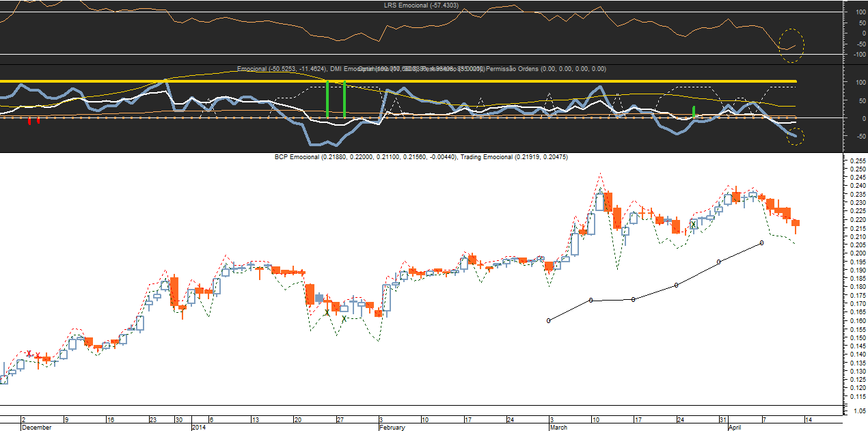Image resolution: width=868 pixels, height=431 pixels.
Task: Select the short green bar in late March oscillator
Action: point(694,112)
